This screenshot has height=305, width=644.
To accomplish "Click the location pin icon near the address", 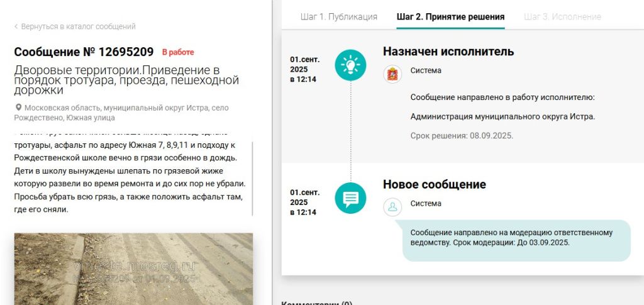I will tap(18, 108).
